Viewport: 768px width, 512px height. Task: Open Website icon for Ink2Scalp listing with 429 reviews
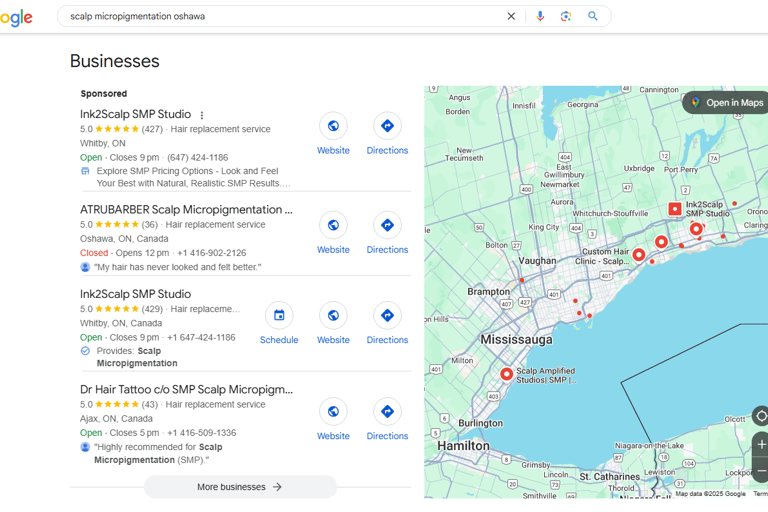(333, 315)
